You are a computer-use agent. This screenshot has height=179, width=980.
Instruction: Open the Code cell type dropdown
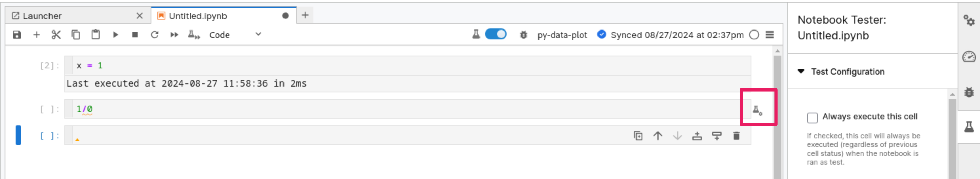(235, 35)
